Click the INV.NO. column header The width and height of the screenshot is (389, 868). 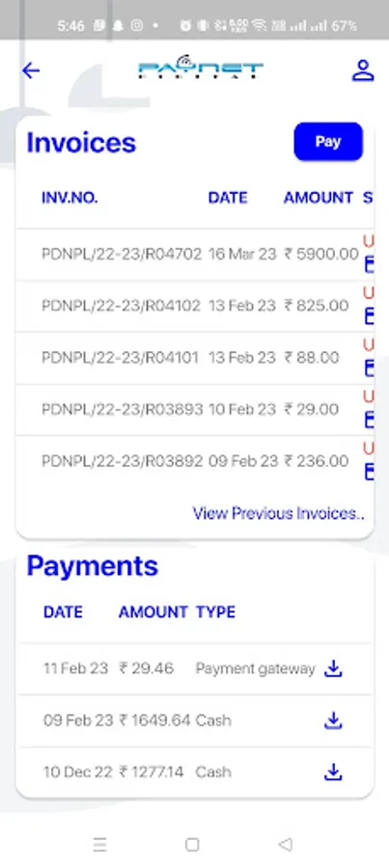coord(69,198)
